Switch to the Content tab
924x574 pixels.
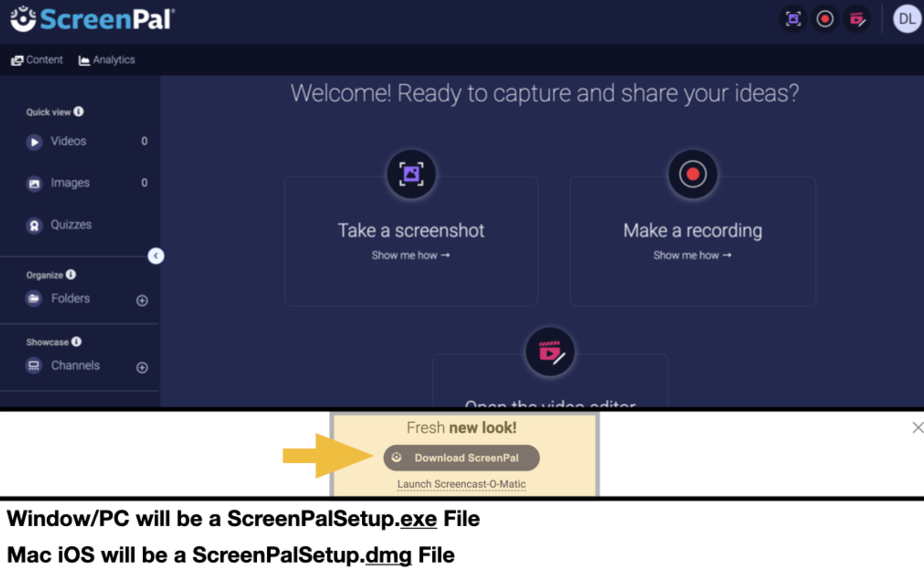tap(36, 59)
